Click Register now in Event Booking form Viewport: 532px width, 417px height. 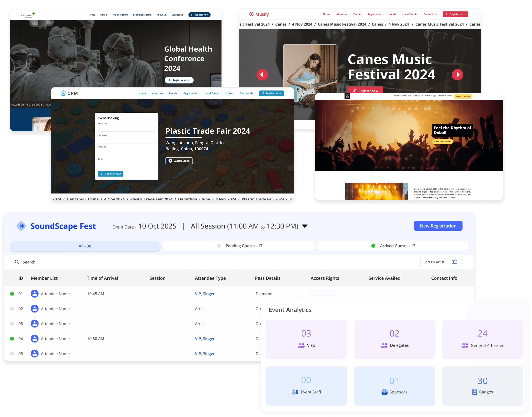click(110, 174)
